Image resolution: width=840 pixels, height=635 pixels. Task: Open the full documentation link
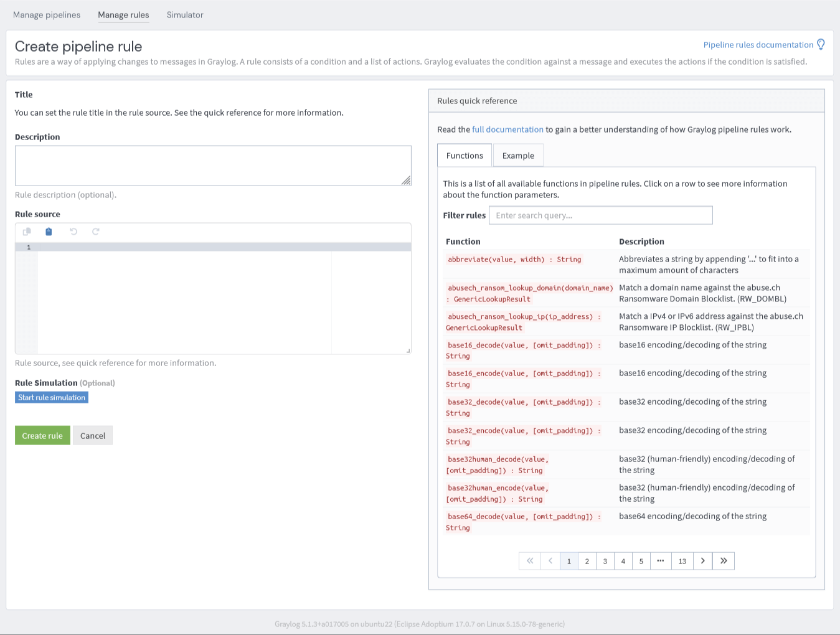[507, 129]
